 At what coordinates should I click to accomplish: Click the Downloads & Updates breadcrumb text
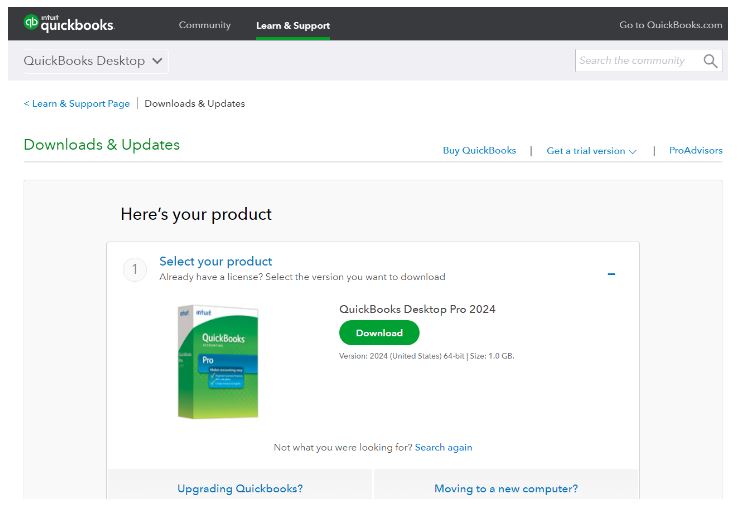pyautogui.click(x=194, y=104)
